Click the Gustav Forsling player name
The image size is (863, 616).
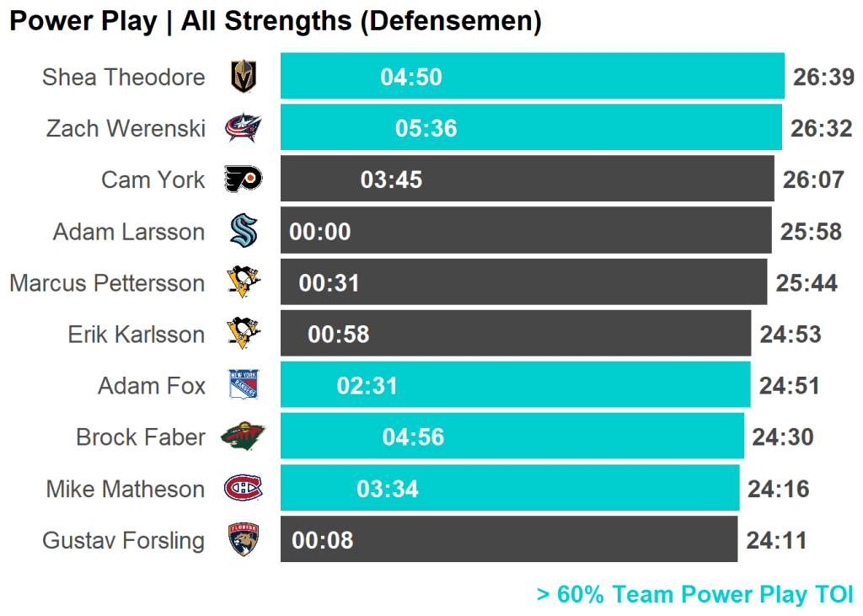tap(123, 540)
